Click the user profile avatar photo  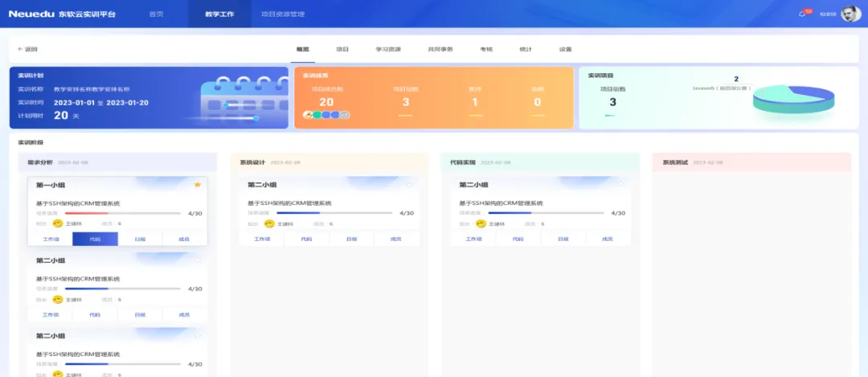click(x=850, y=14)
